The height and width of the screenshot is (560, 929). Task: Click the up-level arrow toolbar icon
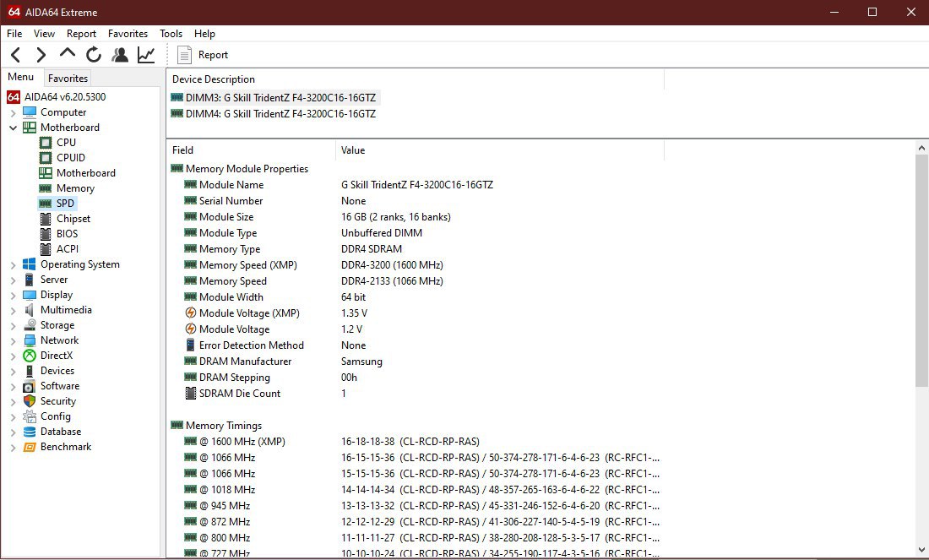(x=68, y=53)
